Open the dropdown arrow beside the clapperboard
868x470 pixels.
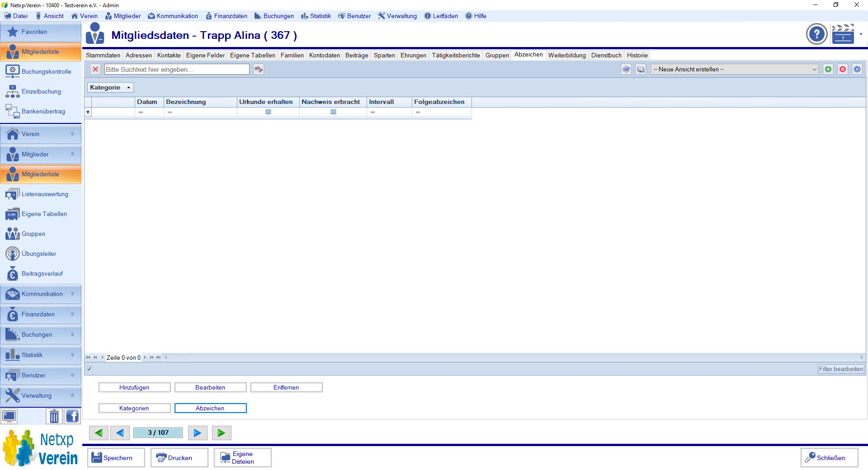tap(861, 34)
